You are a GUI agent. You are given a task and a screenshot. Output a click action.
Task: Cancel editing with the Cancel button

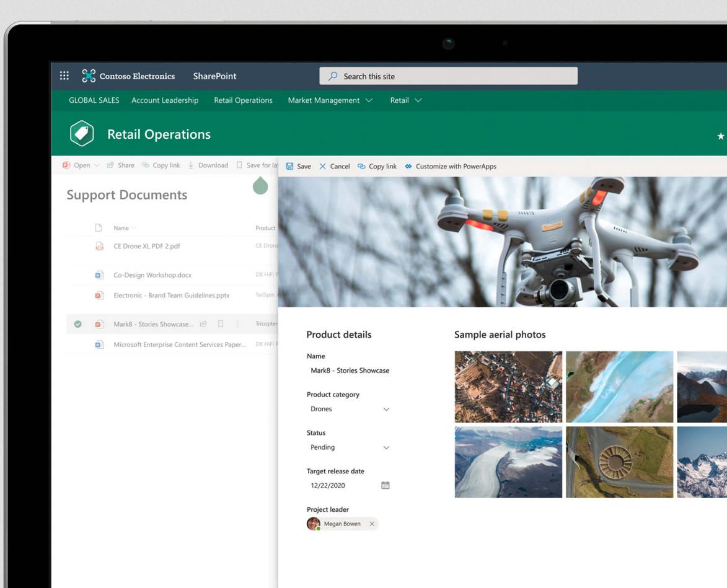(x=335, y=166)
